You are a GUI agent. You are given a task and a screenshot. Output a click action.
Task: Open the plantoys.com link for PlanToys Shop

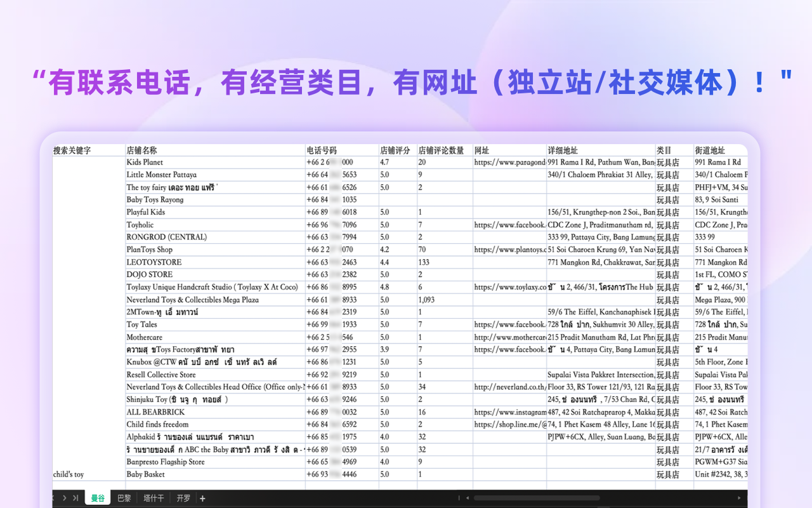pos(507,250)
